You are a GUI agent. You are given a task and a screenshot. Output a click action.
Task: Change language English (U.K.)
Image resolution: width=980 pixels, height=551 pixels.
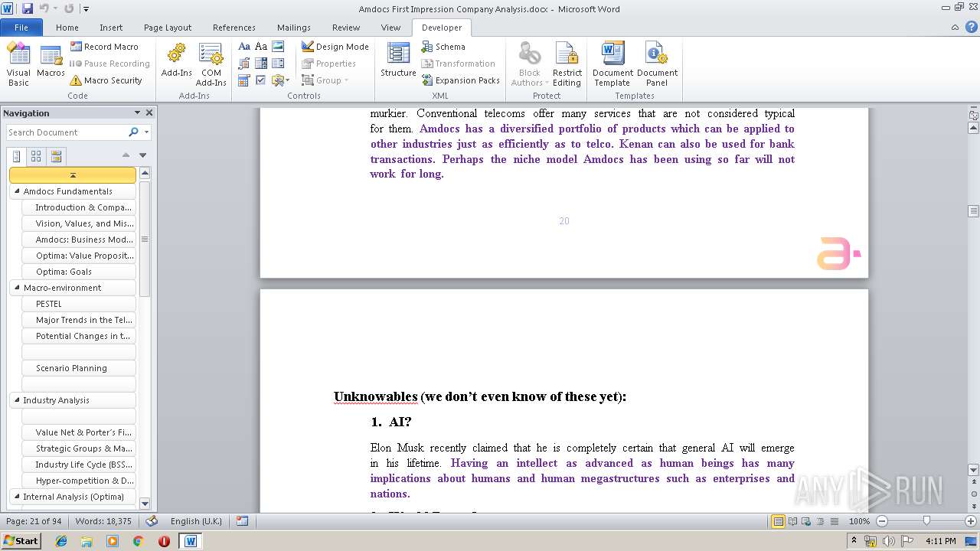tap(196, 521)
